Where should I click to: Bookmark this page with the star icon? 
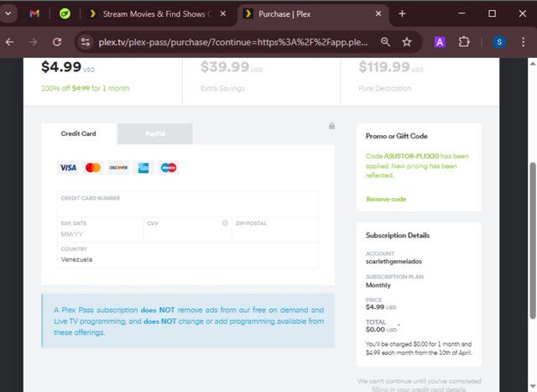coord(407,42)
